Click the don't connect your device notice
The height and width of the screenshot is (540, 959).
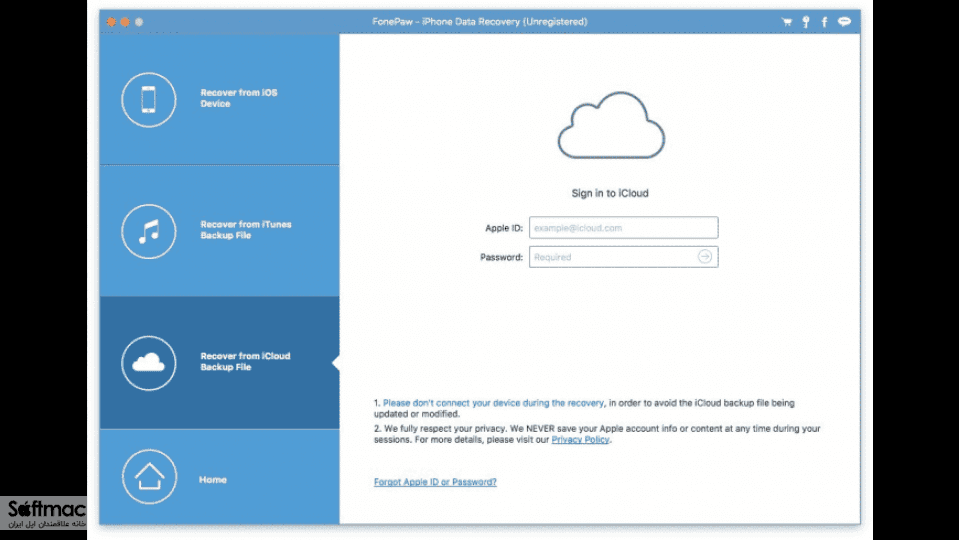493,403
